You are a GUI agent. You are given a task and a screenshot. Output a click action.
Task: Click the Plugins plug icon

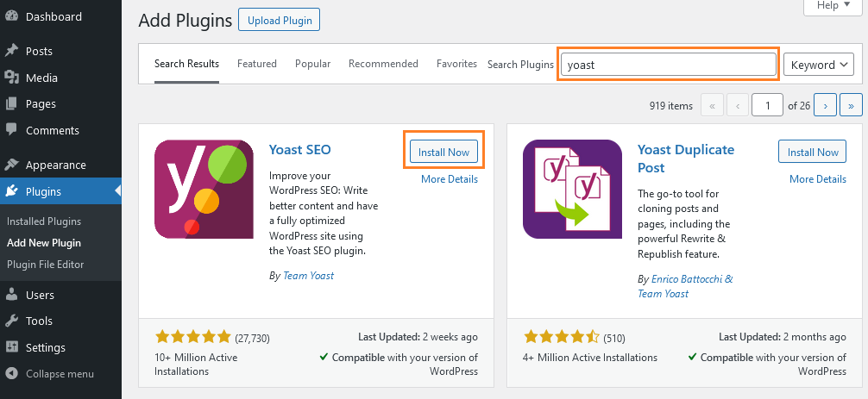tap(11, 191)
